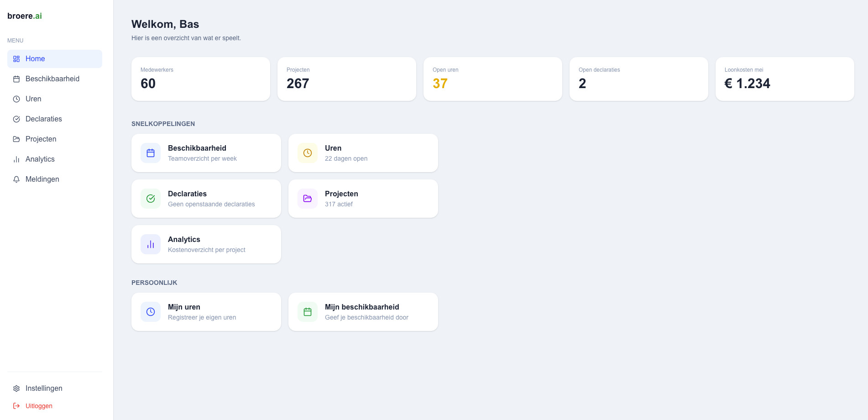The width and height of the screenshot is (868, 420).
Task: Click the Meldingen bell icon in sidebar
Action: pyautogui.click(x=16, y=179)
